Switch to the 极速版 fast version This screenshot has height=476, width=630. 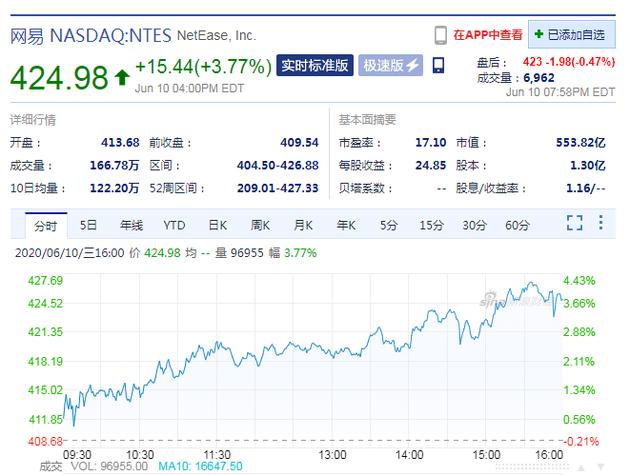(391, 65)
